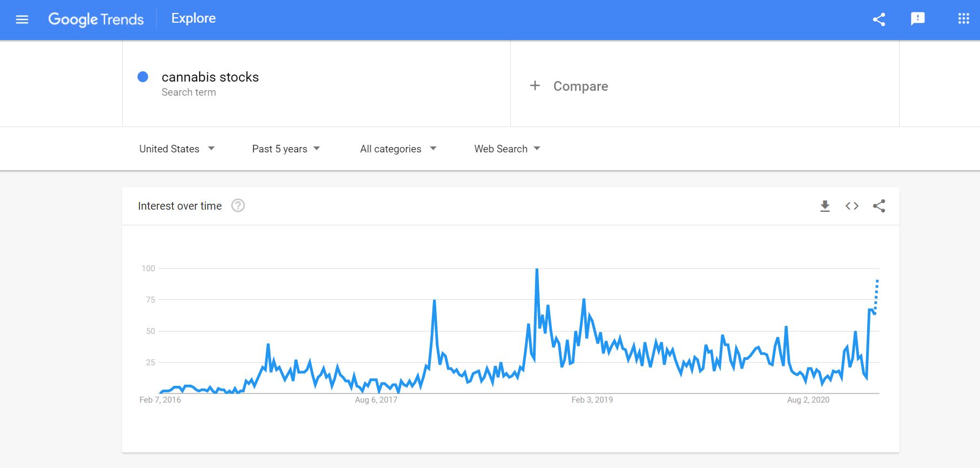
Task: Open the Web Search type dropdown
Action: pyautogui.click(x=508, y=149)
